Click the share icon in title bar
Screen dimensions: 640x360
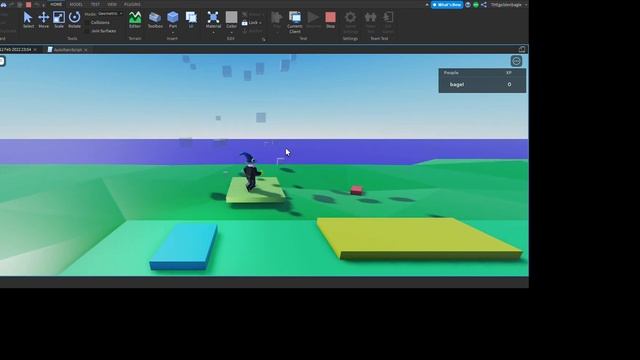pyautogui.click(x=484, y=5)
